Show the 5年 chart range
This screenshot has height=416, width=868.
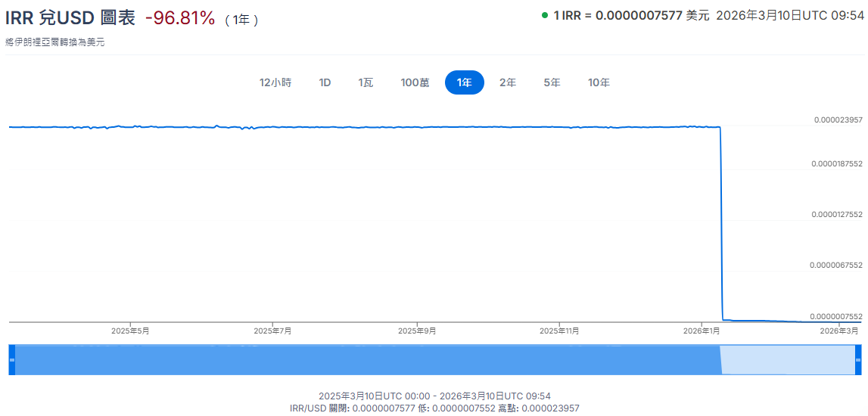click(552, 82)
